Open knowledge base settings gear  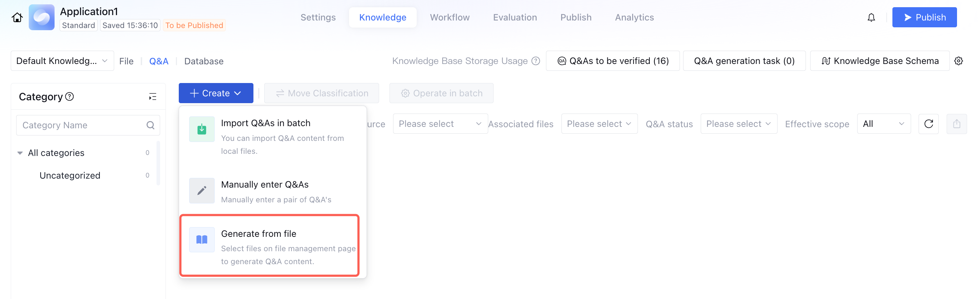click(x=958, y=61)
